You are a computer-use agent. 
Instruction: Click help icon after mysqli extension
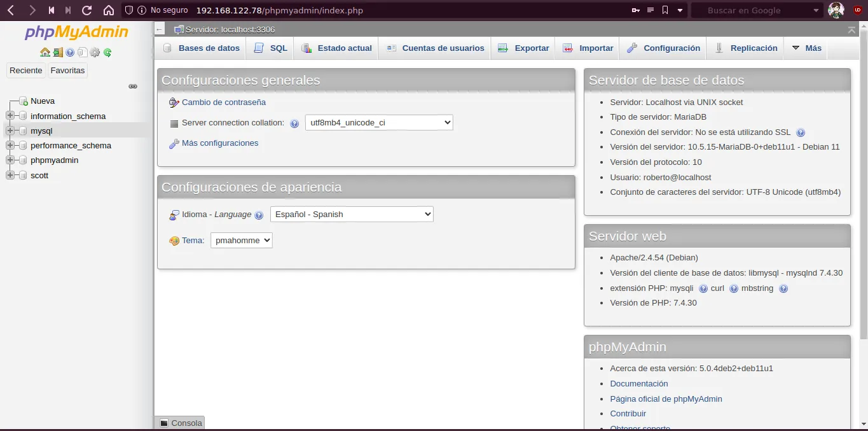pos(703,288)
